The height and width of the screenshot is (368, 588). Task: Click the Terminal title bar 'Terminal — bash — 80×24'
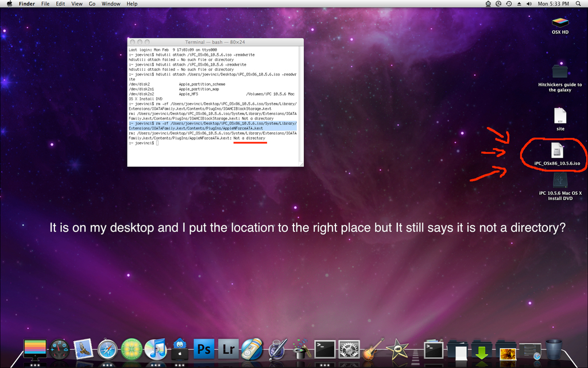(x=215, y=42)
